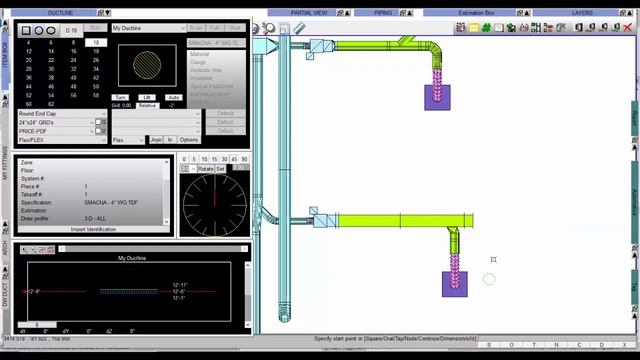This screenshot has height=360, width=640.
Task: Open the MY FITTINGS side tab
Action: point(5,162)
